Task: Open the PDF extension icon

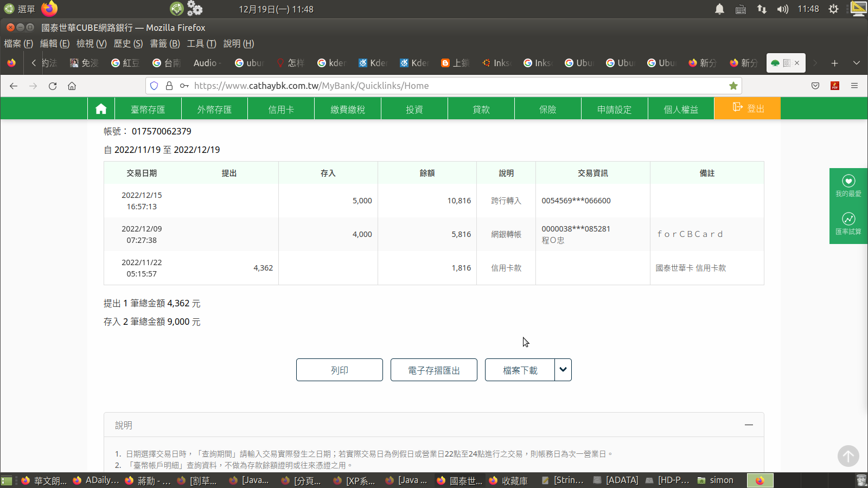Action: [x=835, y=86]
